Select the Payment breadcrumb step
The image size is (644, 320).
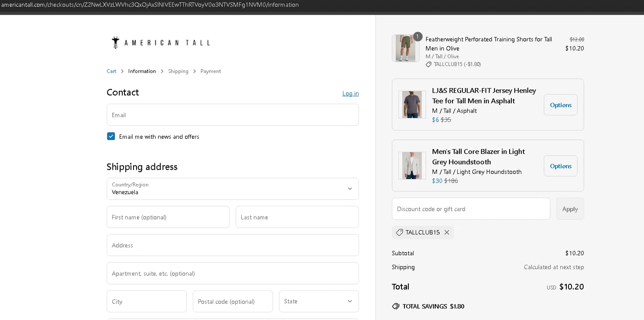(x=211, y=71)
